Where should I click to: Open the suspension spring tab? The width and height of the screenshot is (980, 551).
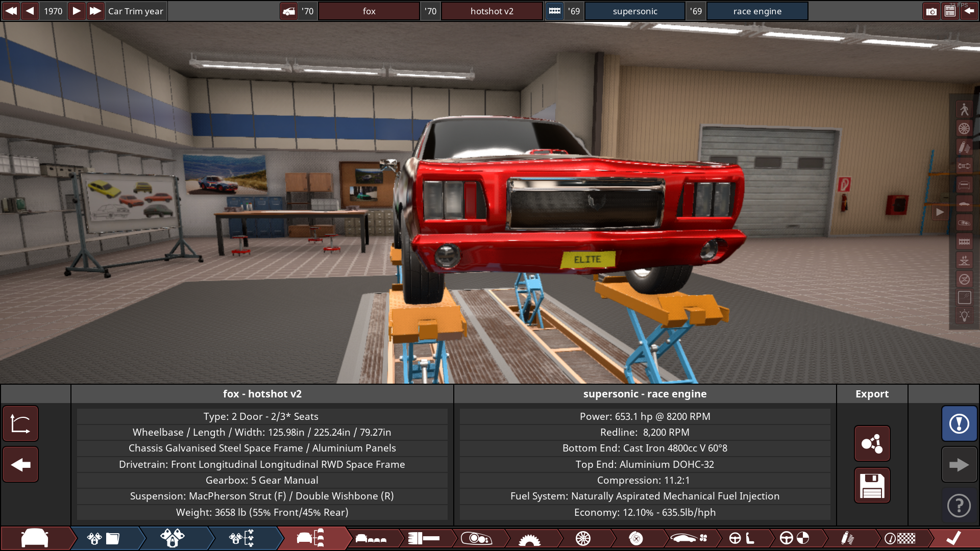click(x=848, y=538)
